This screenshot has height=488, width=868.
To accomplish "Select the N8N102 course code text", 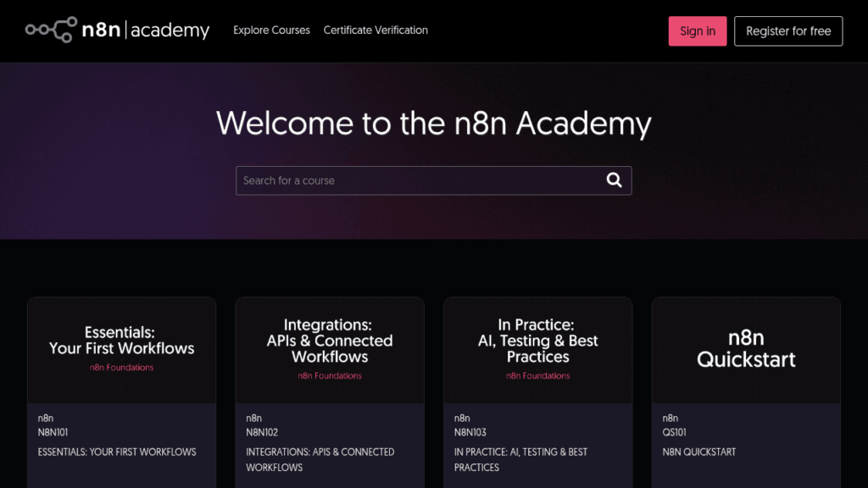I will tap(262, 432).
